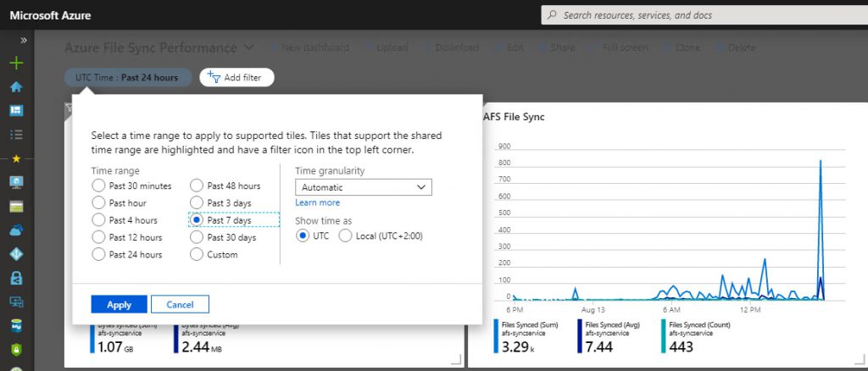Viewport: 868px width, 371px height.
Task: Click the filter funnel icon on Add filter
Action: [214, 77]
